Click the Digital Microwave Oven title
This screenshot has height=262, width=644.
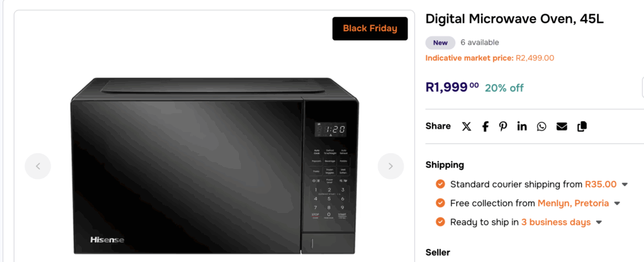(x=514, y=19)
